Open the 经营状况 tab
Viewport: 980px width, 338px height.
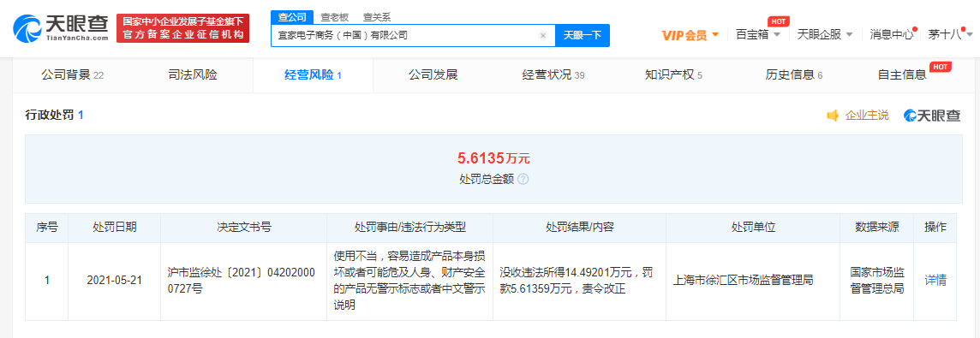553,75
